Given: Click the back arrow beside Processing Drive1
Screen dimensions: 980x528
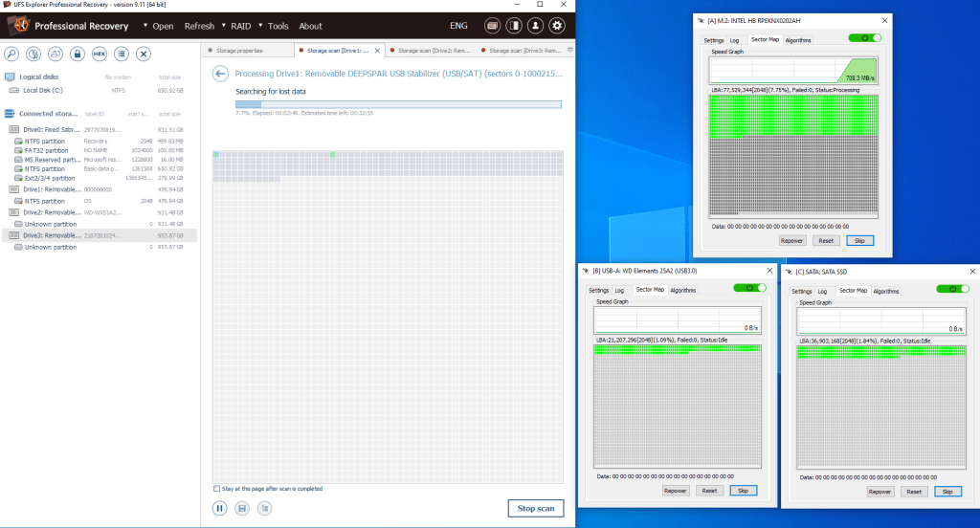Looking at the screenshot, I should (x=220, y=74).
